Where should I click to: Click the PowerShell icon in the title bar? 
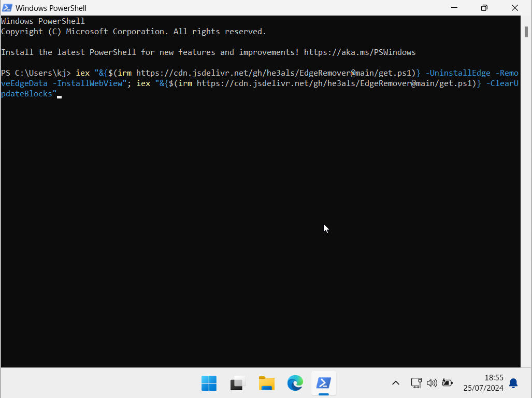[x=7, y=8]
